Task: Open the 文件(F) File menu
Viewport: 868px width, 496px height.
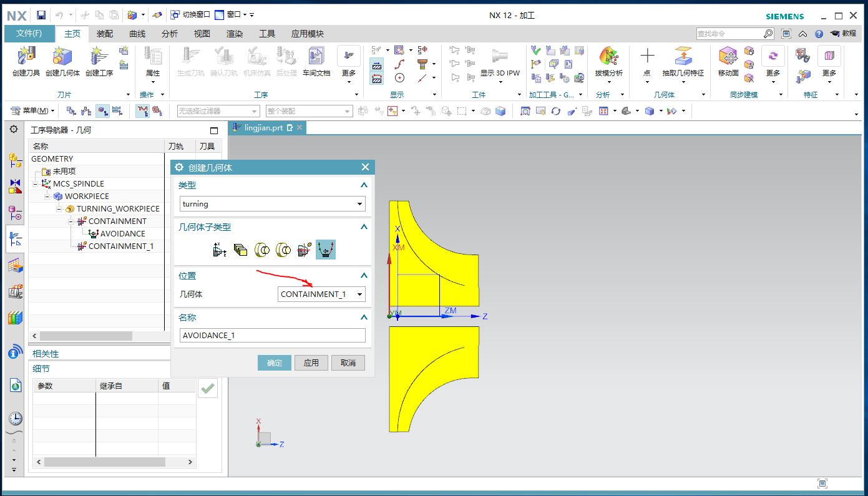Action: tap(29, 34)
